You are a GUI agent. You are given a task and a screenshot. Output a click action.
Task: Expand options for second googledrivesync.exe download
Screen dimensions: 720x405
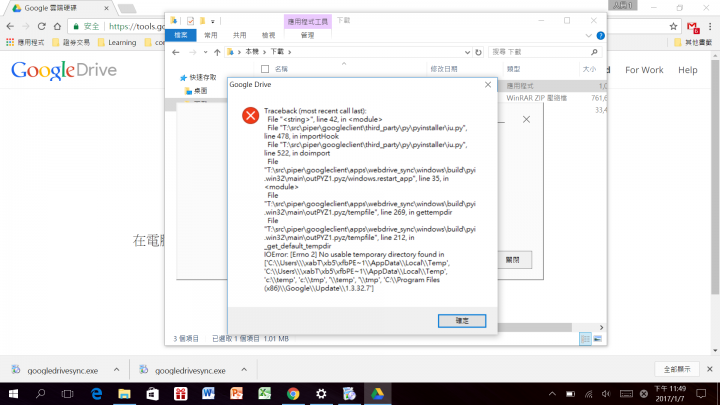point(244,370)
